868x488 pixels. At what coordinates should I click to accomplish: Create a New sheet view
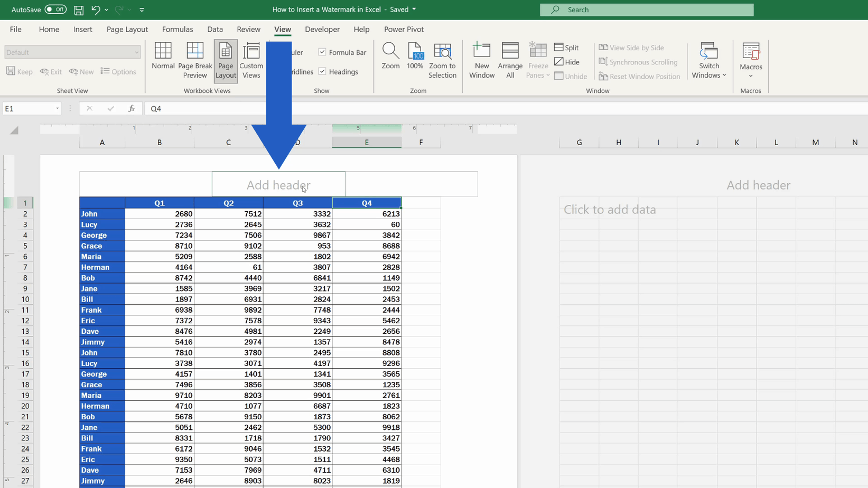[x=81, y=71]
